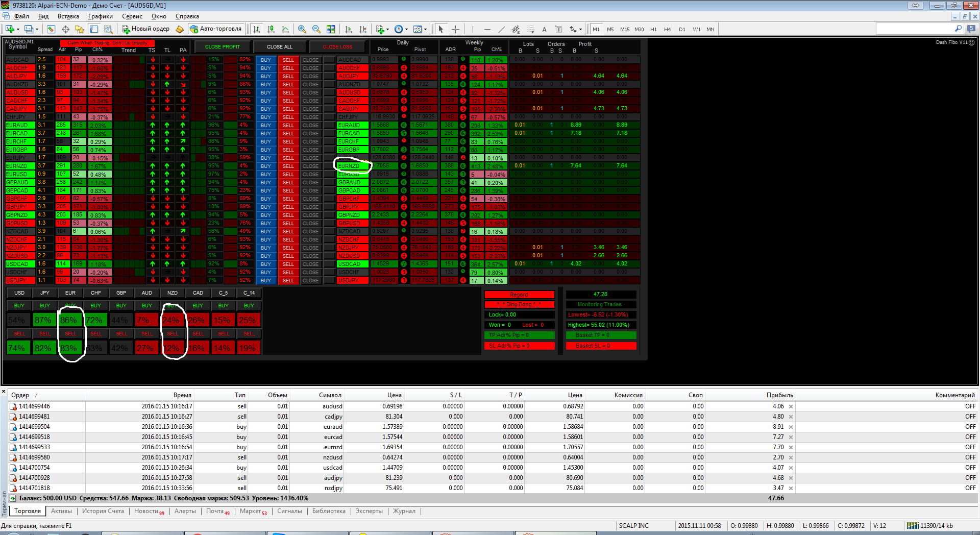Open the Вставка menu
This screenshot has height=535, width=980.
(x=68, y=16)
